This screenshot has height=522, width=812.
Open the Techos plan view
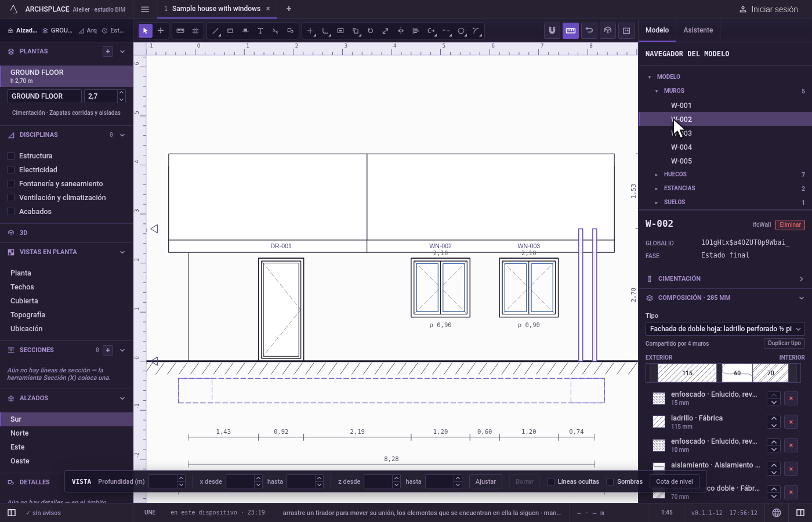(67, 287)
